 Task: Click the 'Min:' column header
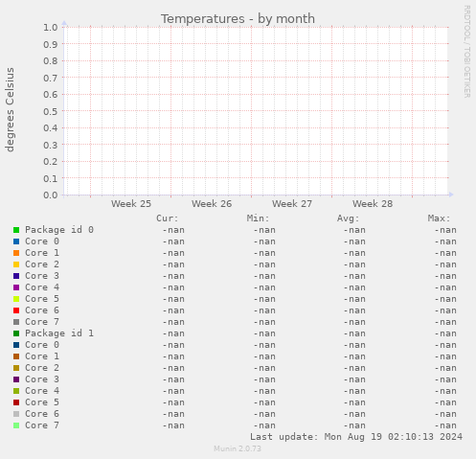(258, 218)
